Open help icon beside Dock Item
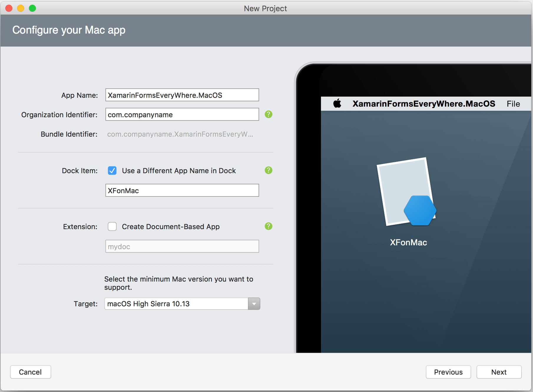533x392 pixels. tap(269, 170)
